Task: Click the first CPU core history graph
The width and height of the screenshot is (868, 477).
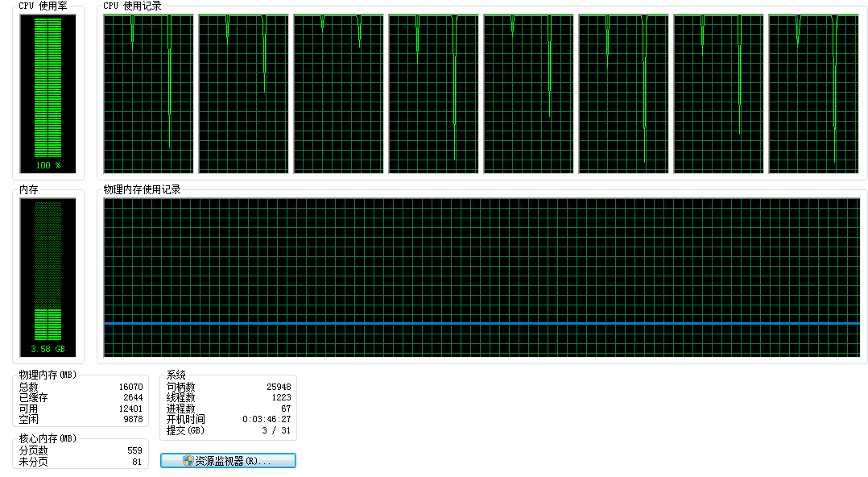Action: pos(148,93)
